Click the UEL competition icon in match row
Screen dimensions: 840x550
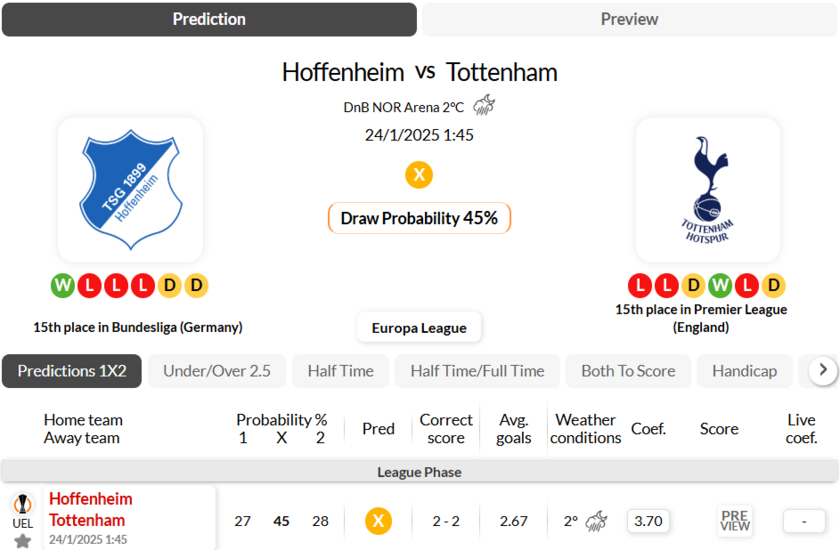pyautogui.click(x=22, y=510)
